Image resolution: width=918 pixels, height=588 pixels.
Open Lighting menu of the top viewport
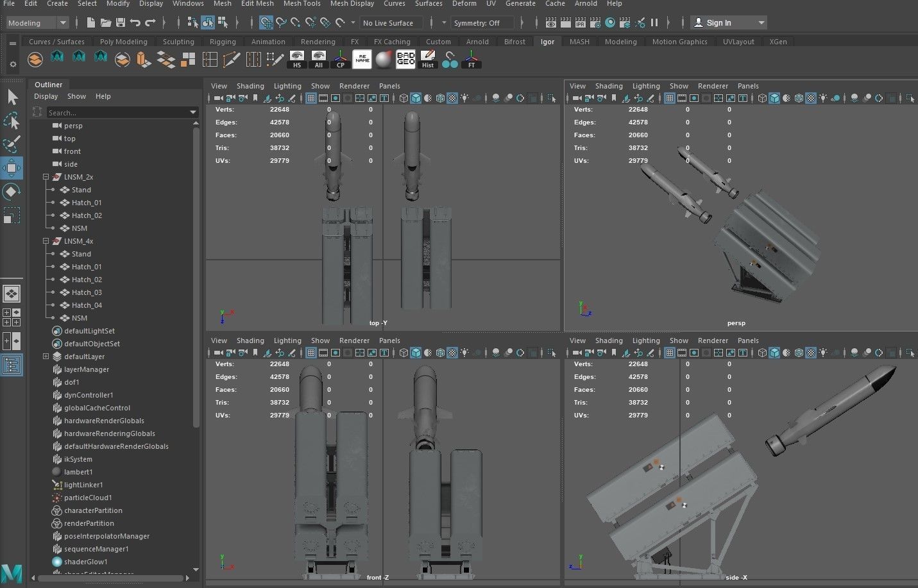pos(287,86)
